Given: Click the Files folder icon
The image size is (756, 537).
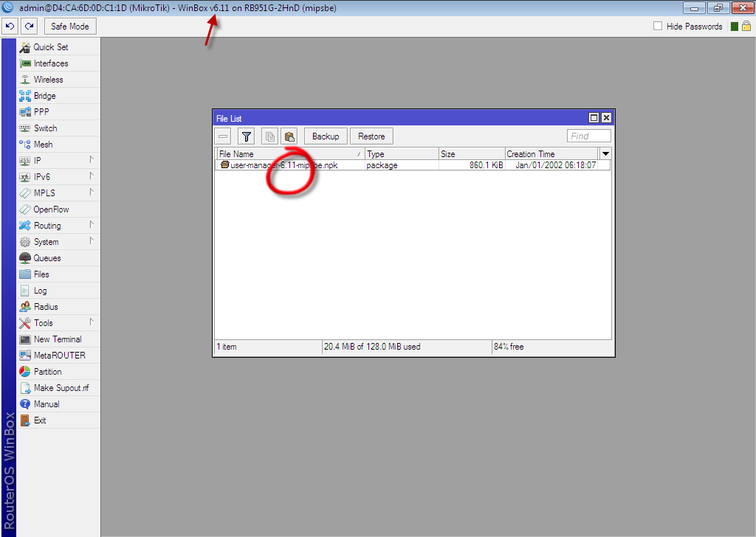Looking at the screenshot, I should tap(24, 274).
